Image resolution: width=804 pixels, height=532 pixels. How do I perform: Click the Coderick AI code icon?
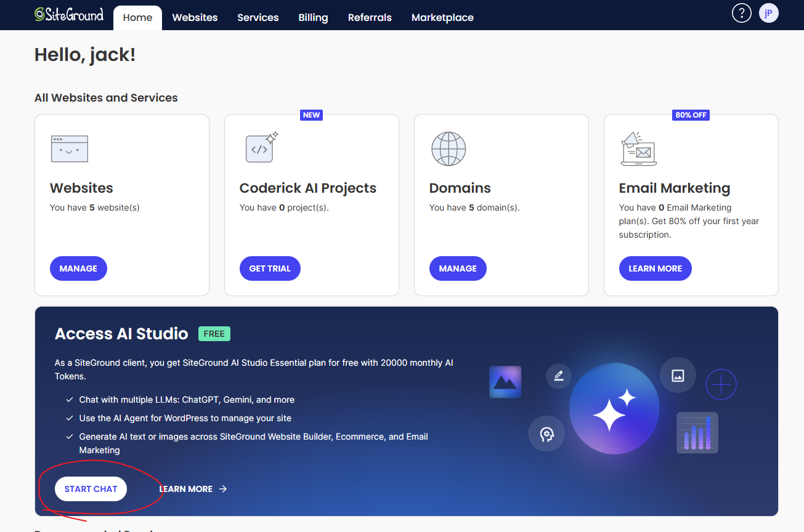click(x=261, y=148)
